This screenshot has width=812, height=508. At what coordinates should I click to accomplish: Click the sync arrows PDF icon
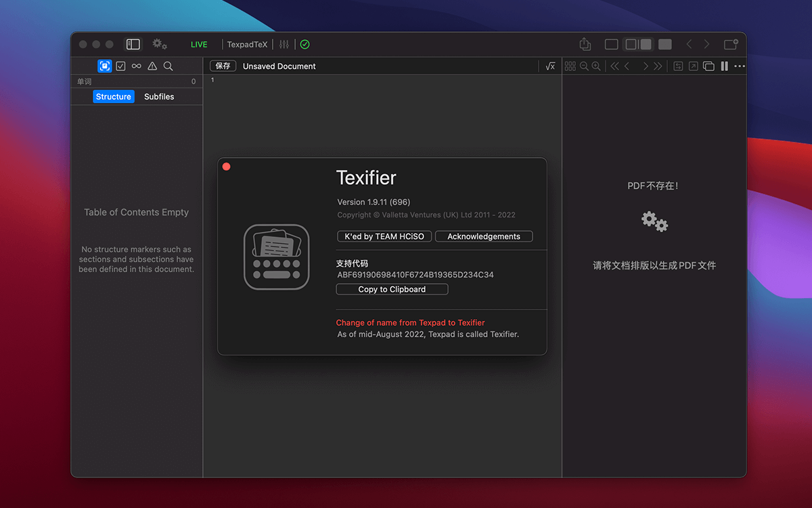tap(678, 66)
